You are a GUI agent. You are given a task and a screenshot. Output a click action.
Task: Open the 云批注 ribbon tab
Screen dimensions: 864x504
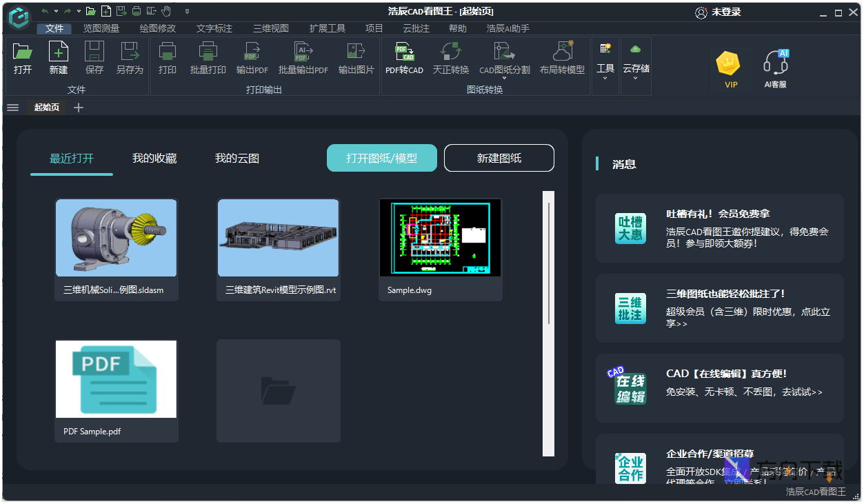click(x=416, y=28)
